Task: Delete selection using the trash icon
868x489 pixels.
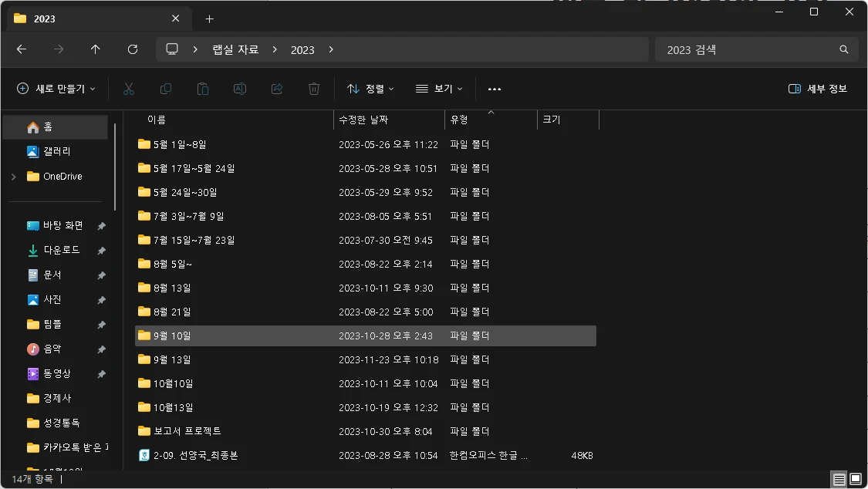Action: point(313,88)
